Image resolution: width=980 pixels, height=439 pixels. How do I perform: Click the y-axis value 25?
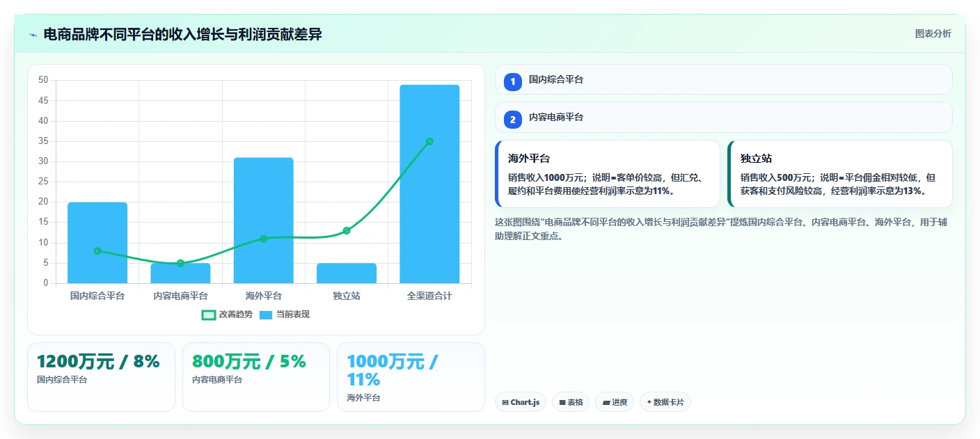coord(43,182)
